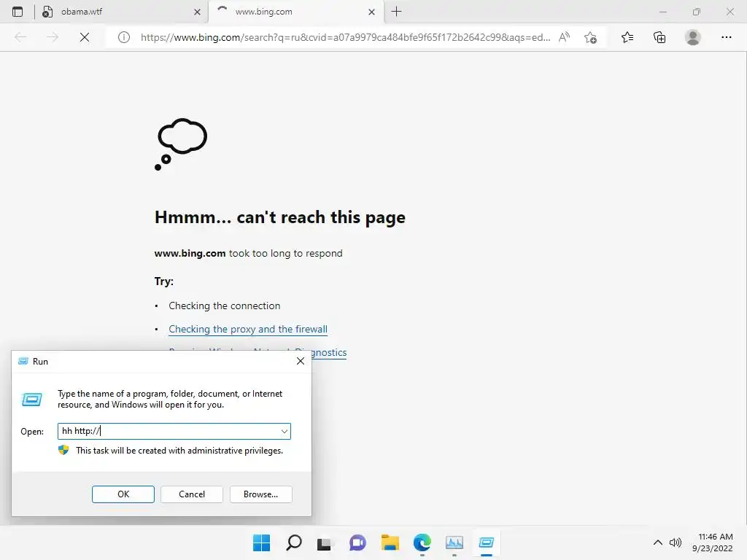Image resolution: width=747 pixels, height=560 pixels.
Task: Open the Windows Start menu
Action: pyautogui.click(x=261, y=542)
